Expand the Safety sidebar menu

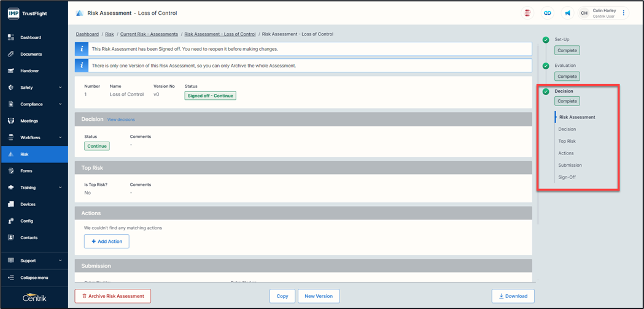coord(34,88)
